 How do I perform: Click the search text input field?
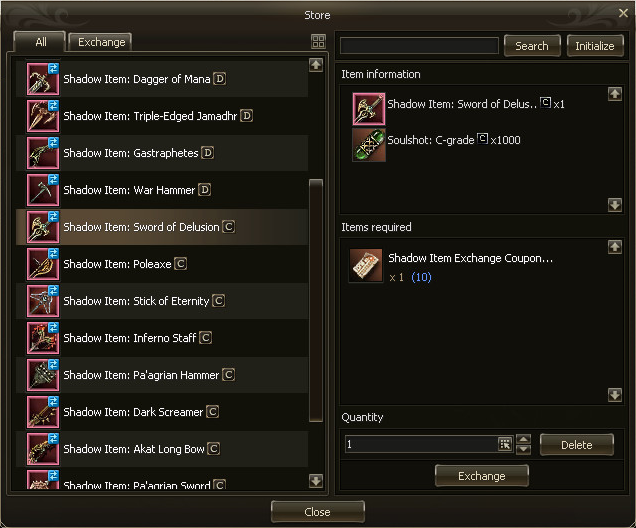click(419, 45)
